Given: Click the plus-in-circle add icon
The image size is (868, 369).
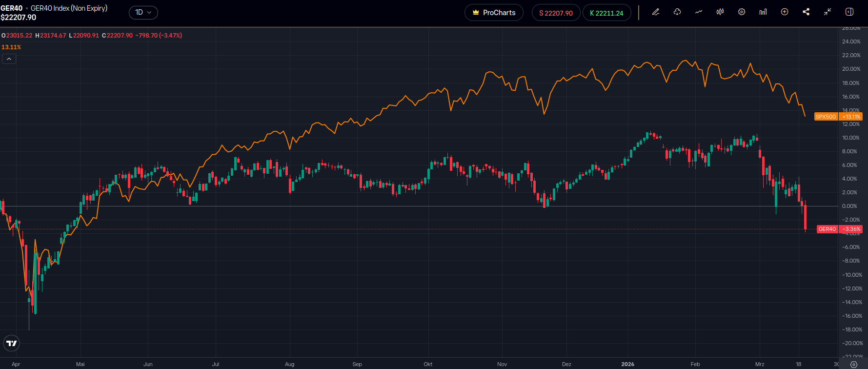Looking at the screenshot, I should coord(785,12).
